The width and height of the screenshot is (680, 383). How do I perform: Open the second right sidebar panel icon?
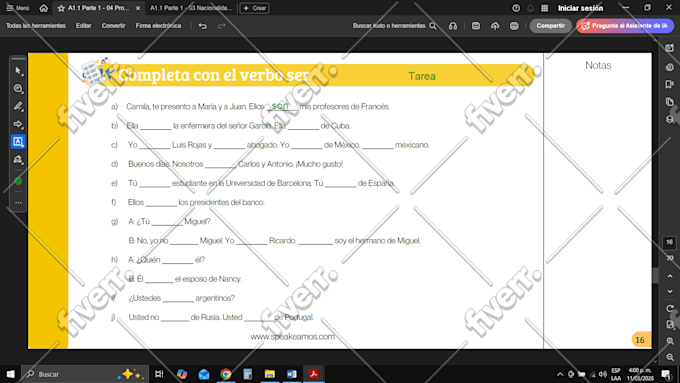point(670,67)
